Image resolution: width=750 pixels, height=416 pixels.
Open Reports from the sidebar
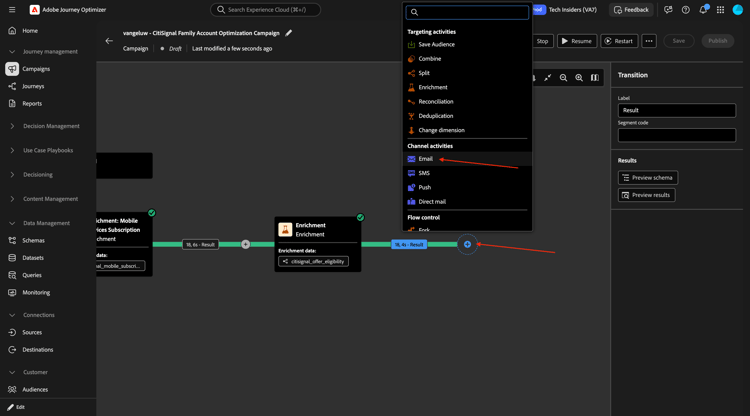32,103
